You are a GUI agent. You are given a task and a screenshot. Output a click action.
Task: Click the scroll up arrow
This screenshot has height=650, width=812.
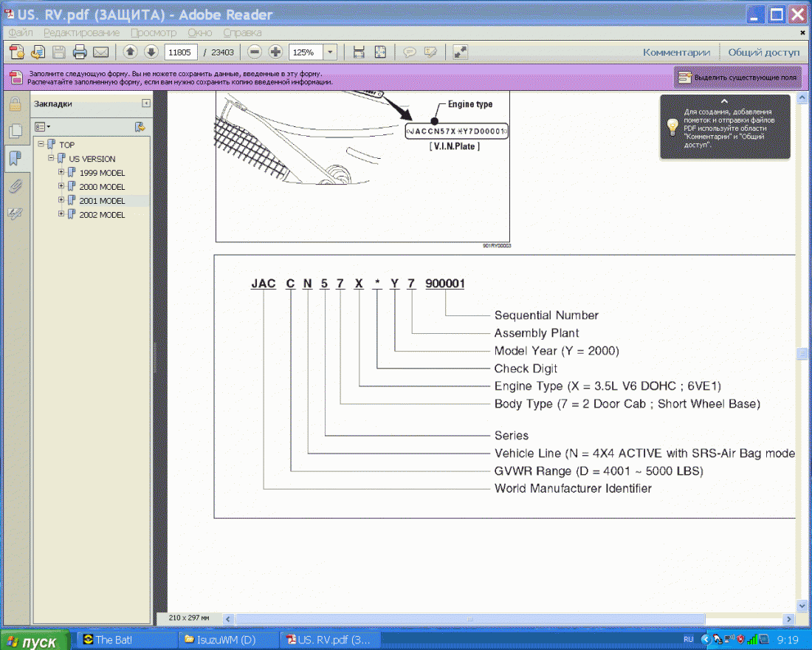click(802, 97)
